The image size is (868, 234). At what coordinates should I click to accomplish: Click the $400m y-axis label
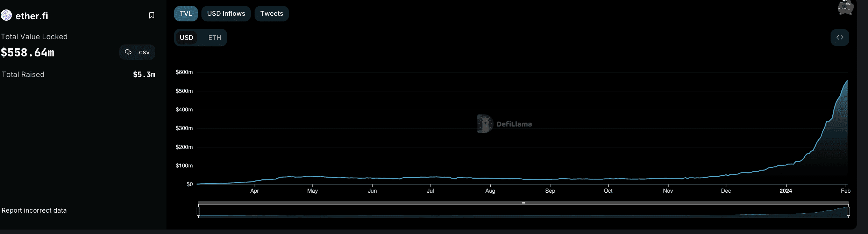pos(184,110)
